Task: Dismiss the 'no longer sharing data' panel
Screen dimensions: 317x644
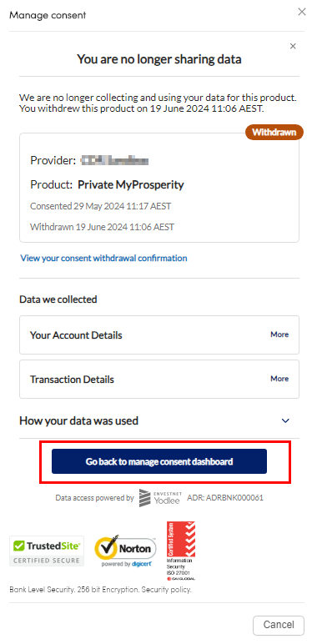Action: click(293, 46)
